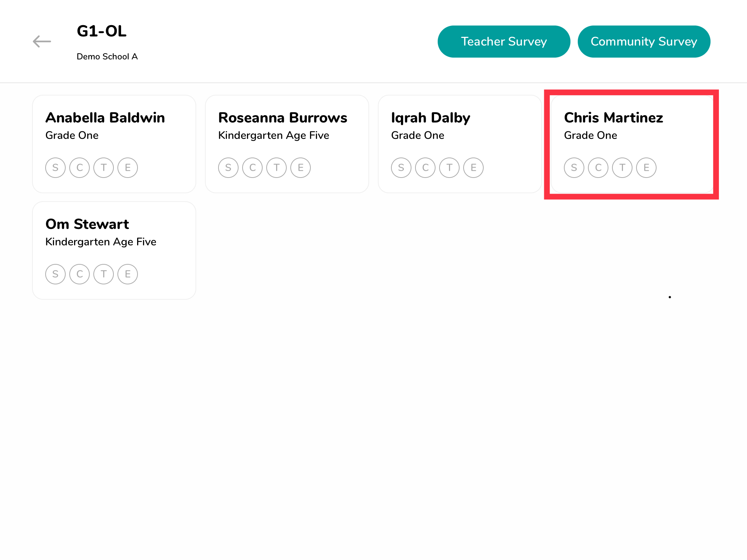Click C circle on Anabella Baldwin card
The width and height of the screenshot is (747, 560).
tap(80, 168)
